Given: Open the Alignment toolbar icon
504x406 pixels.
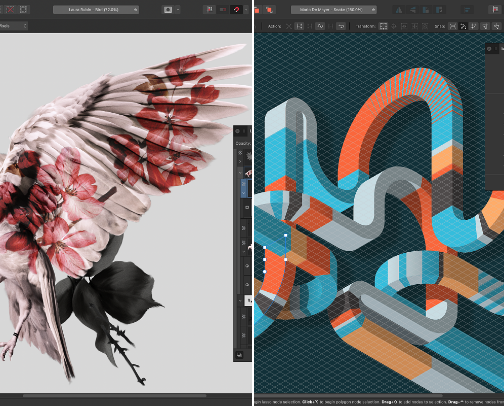Looking at the screenshot, I should click(467, 10).
